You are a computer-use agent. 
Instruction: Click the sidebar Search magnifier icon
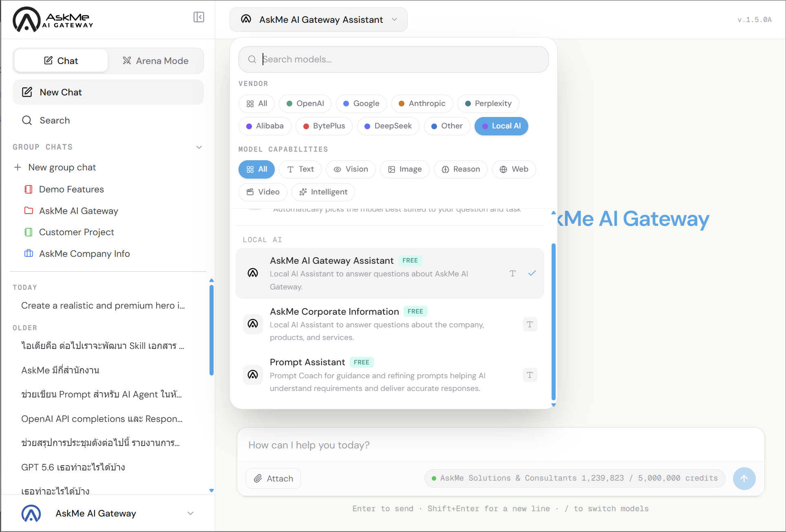[27, 120]
